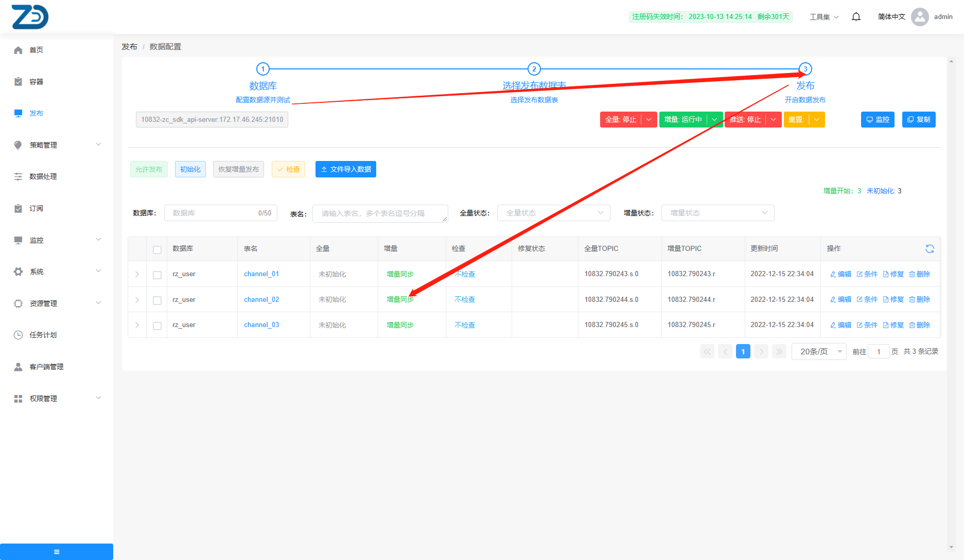Screen dimensions: 964x560
Task: Click the ZD logo
Action: 30,17
